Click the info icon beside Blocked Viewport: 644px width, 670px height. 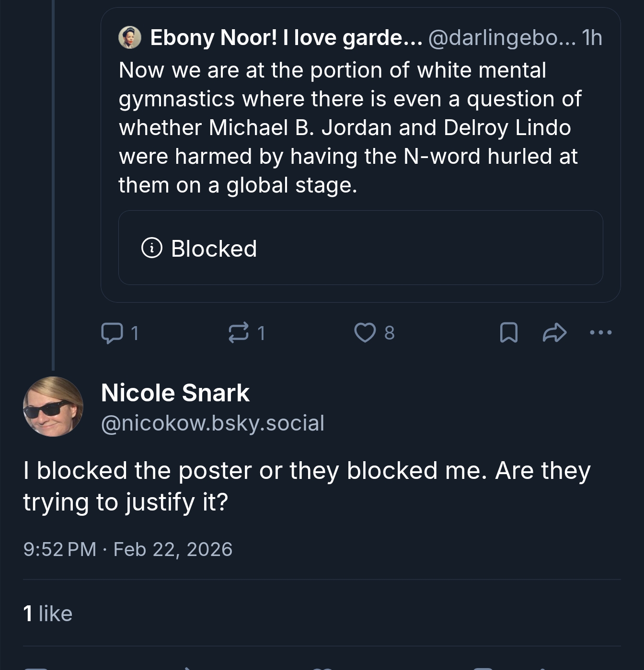(152, 248)
